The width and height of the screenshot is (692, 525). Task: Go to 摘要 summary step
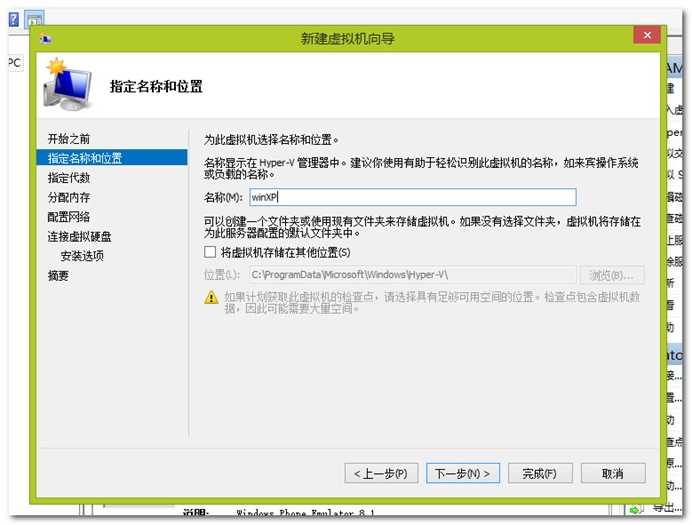tap(58, 276)
